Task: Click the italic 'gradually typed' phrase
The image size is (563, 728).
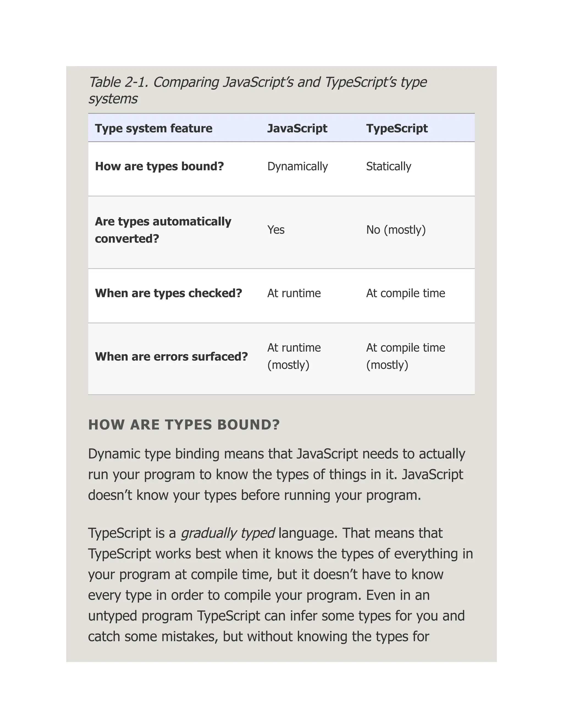Action: (x=227, y=533)
